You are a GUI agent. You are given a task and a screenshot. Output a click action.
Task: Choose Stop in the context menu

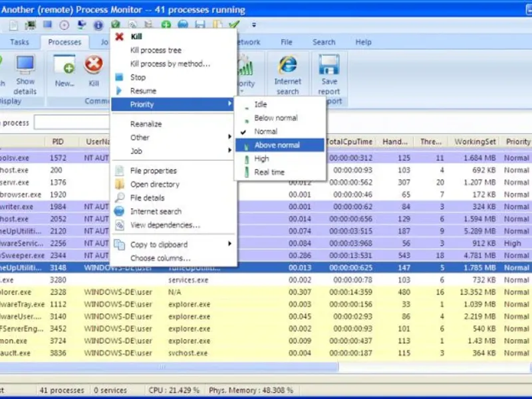173,77
